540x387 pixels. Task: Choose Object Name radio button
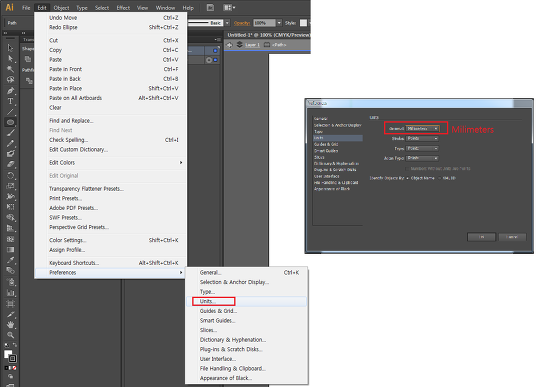[x=408, y=178]
